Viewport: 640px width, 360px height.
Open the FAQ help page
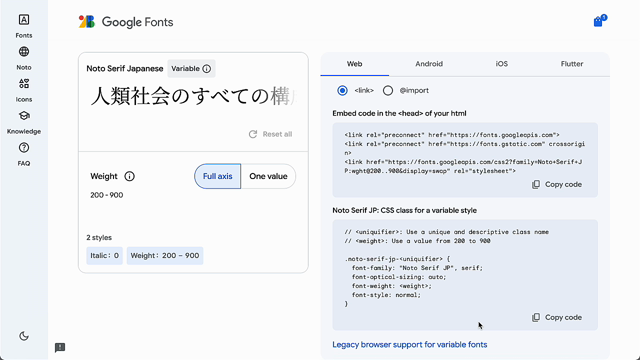click(x=24, y=155)
